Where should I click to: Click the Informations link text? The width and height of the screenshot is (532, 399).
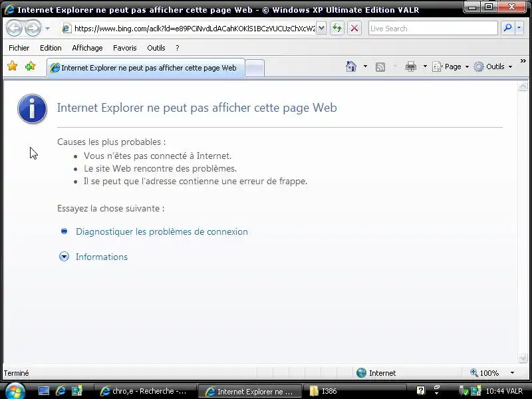point(102,257)
